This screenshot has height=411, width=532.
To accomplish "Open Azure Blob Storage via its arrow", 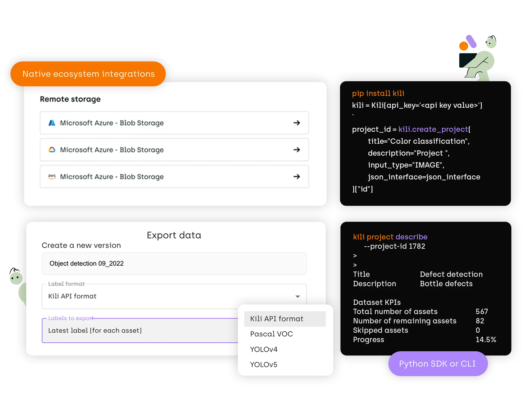I will pos(297,123).
